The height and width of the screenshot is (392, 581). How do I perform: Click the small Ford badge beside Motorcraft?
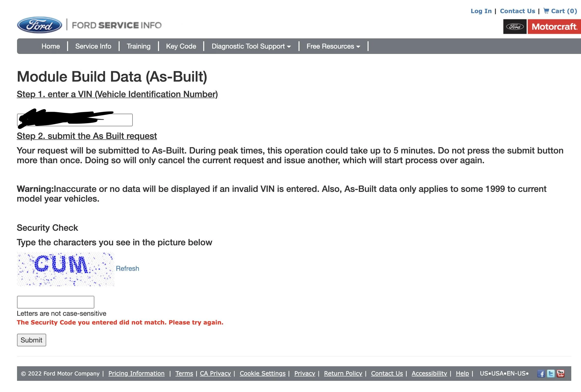[515, 26]
